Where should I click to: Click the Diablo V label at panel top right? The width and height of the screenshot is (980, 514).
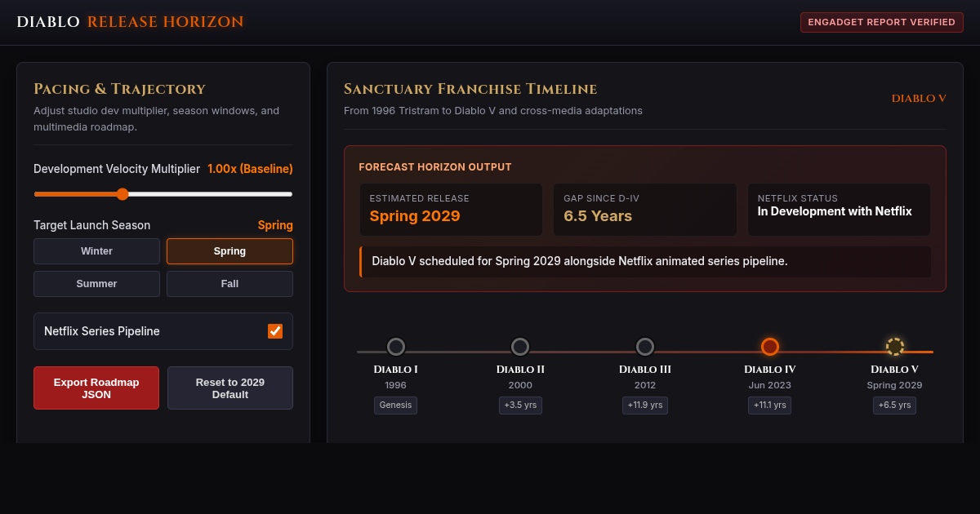coord(919,99)
